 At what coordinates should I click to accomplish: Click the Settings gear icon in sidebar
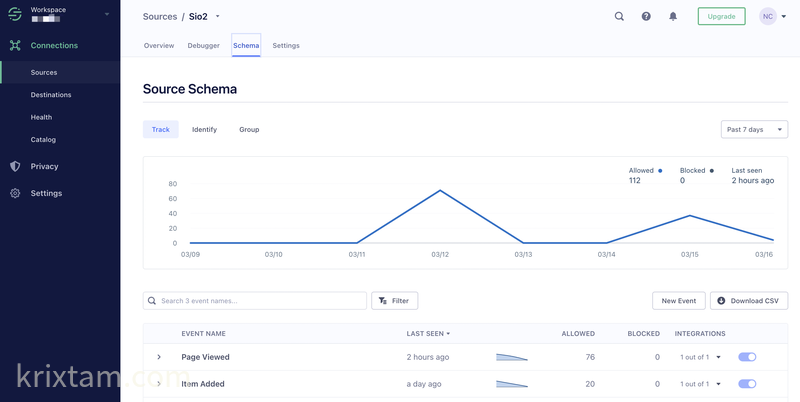click(x=15, y=193)
